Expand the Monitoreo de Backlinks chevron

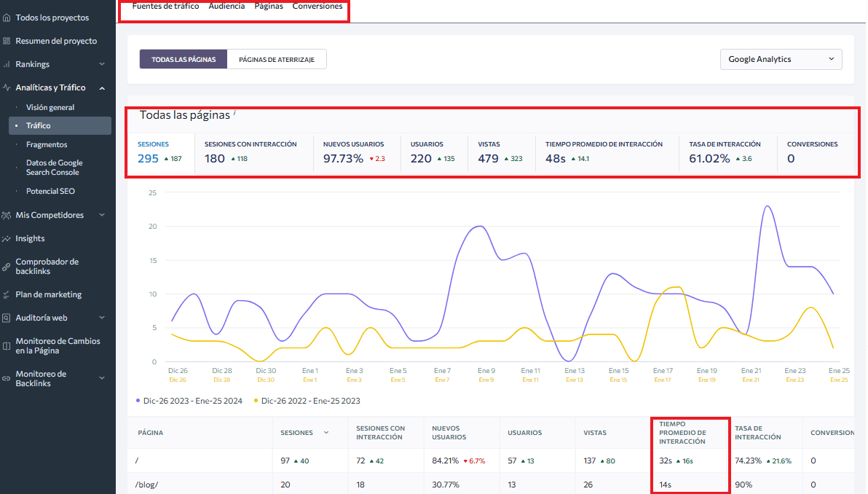(102, 378)
